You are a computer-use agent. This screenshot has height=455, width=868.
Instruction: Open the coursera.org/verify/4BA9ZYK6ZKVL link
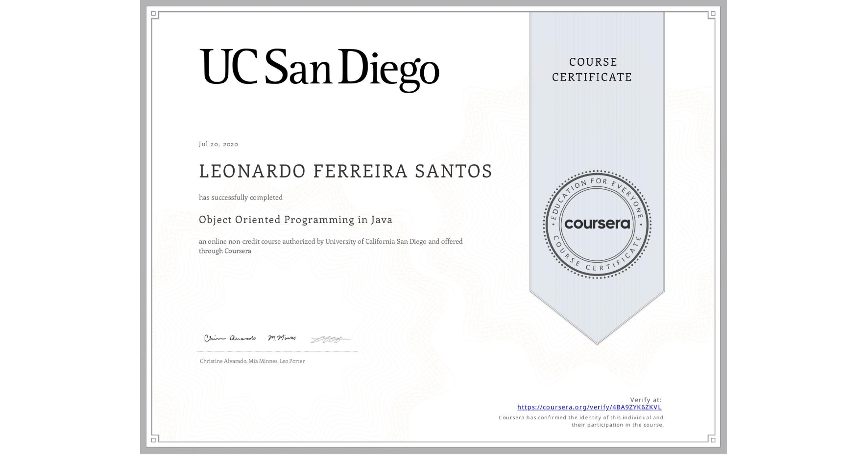[589, 407]
